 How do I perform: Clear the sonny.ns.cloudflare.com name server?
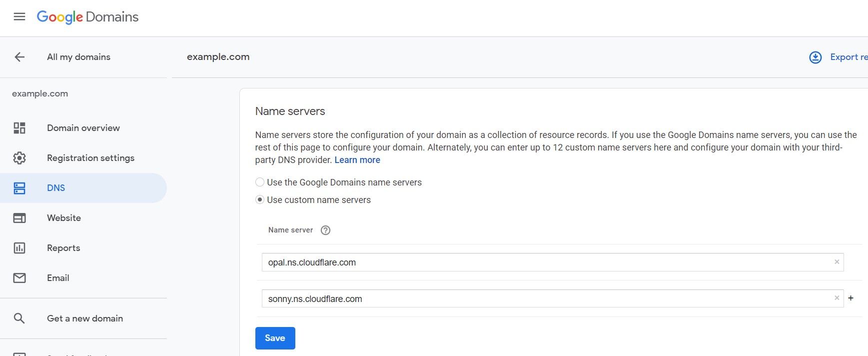837,298
